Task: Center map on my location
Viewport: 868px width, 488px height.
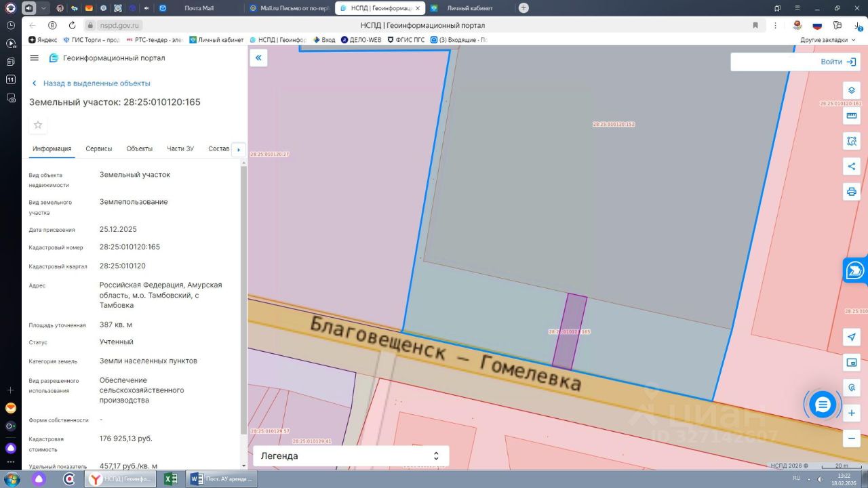Action: pos(852,337)
